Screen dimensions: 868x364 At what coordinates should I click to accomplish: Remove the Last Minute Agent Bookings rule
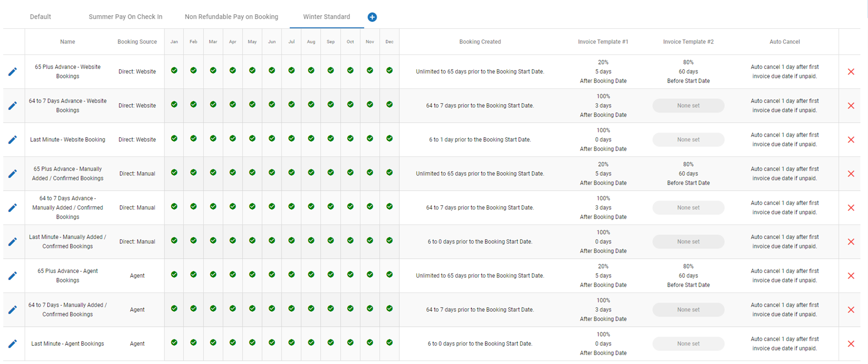851,344
